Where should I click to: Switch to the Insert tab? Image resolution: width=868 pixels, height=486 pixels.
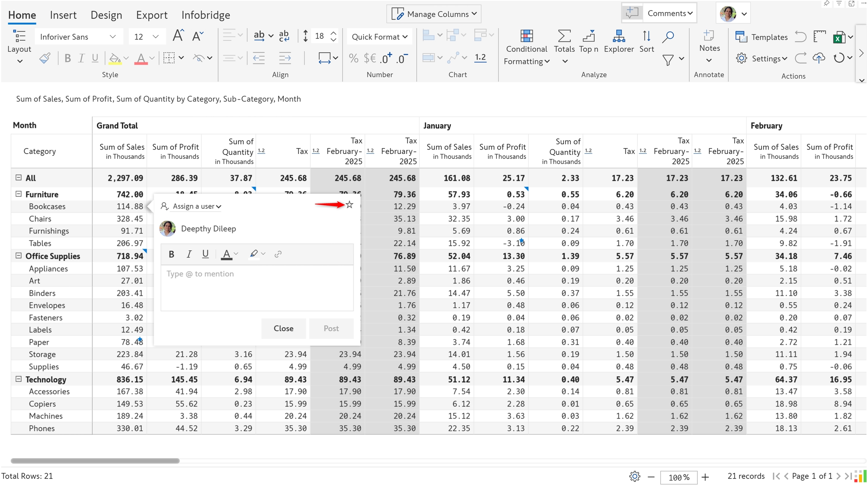click(63, 15)
